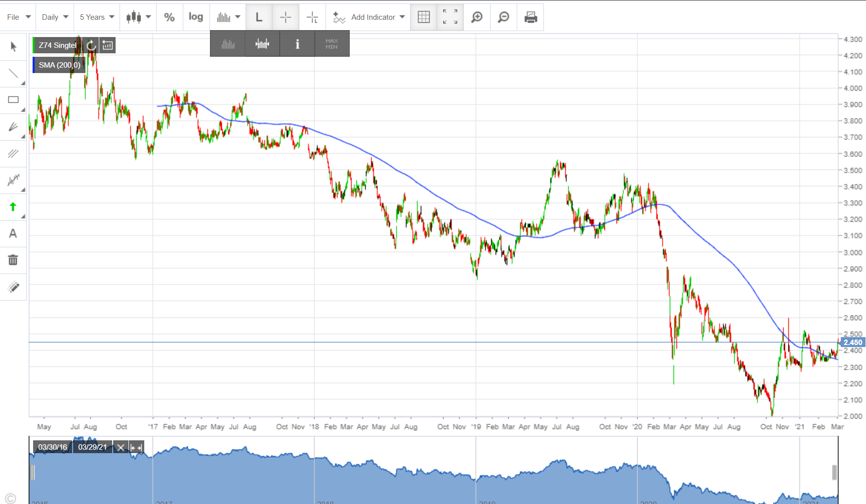The width and height of the screenshot is (866, 504).
Task: Click the info 'i' icon in submenu
Action: [x=297, y=44]
